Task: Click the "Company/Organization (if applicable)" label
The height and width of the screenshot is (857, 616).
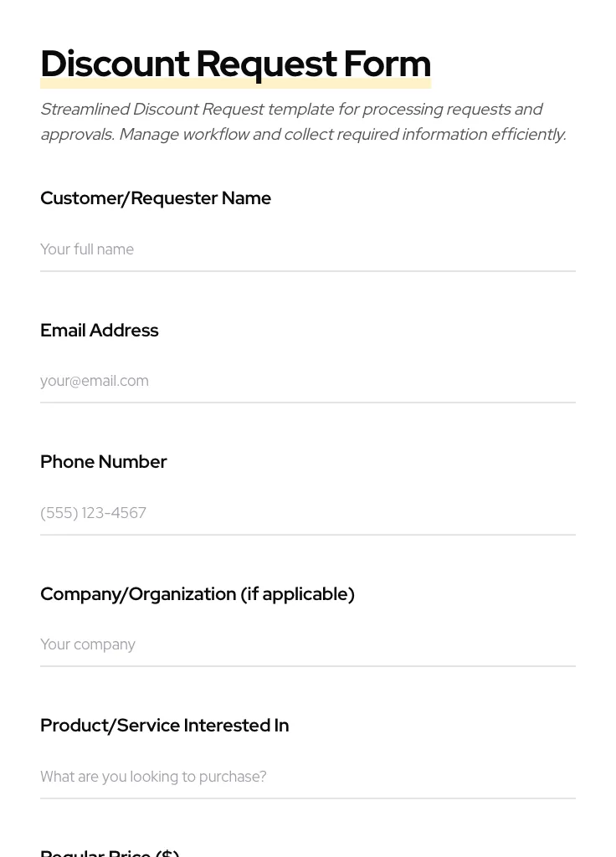Action: [198, 594]
